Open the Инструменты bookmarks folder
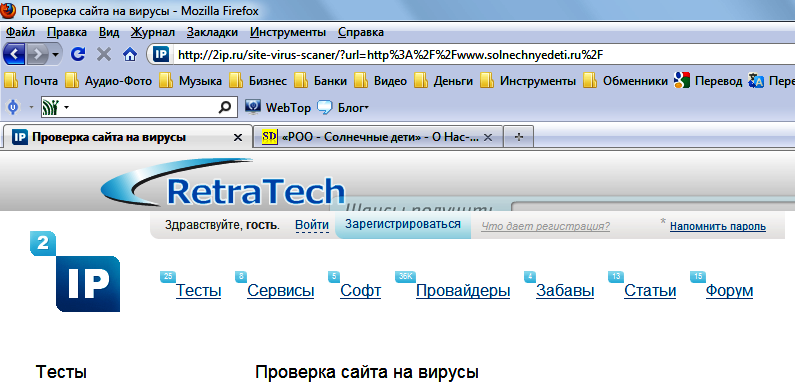The width and height of the screenshot is (795, 390). pyautogui.click(x=528, y=81)
